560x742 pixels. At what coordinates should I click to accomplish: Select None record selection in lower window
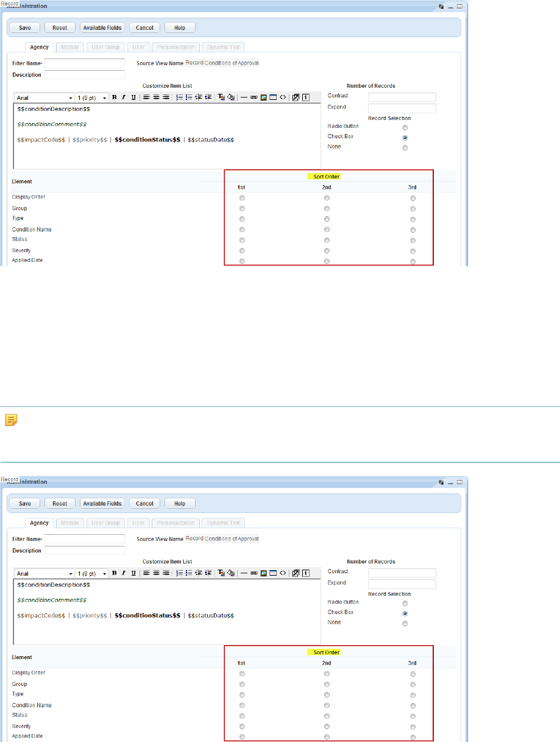405,624
